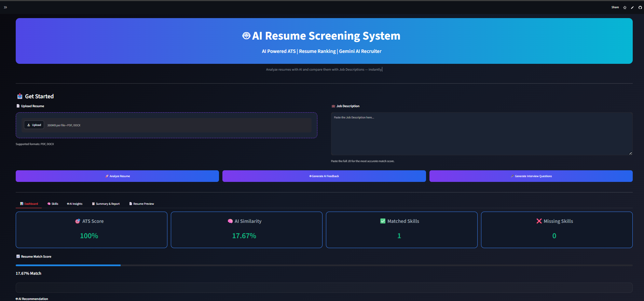Click the Resume Match Score progress bar
This screenshot has width=644, height=301.
pos(324,265)
